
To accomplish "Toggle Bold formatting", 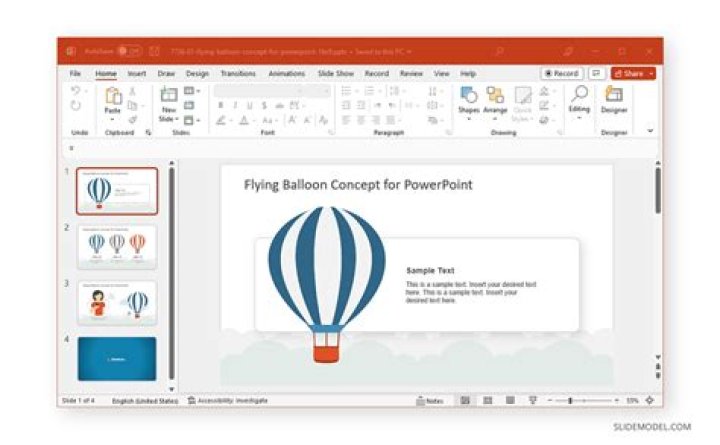I will point(221,106).
